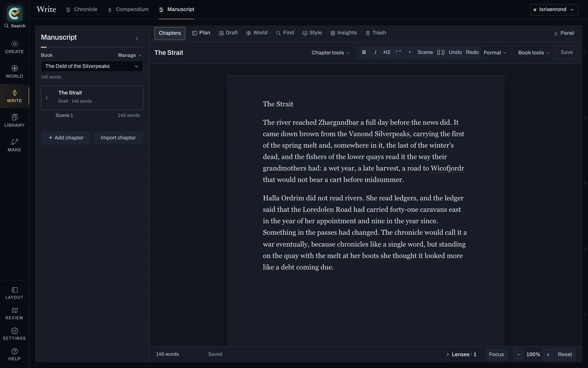Open Book tools dropdown
This screenshot has height=368, width=588.
click(533, 53)
